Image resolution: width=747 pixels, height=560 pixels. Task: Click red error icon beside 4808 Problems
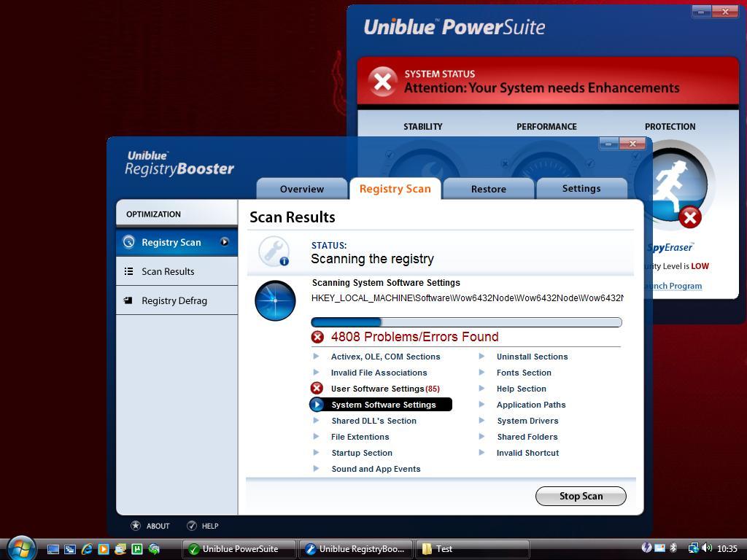coord(317,337)
